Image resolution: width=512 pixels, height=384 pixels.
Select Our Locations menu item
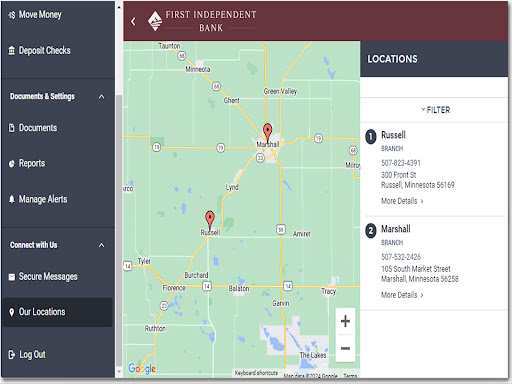pos(57,312)
